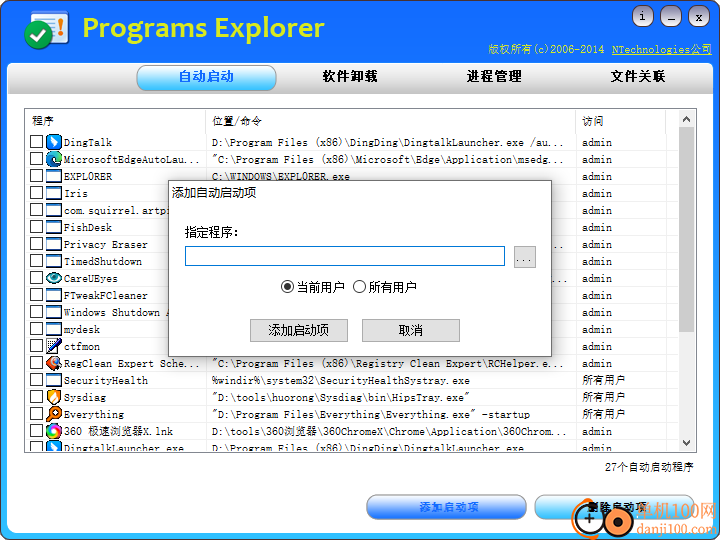This screenshot has height=540, width=720.
Task: Click the HipsTray.exe path text
Action: [340, 397]
